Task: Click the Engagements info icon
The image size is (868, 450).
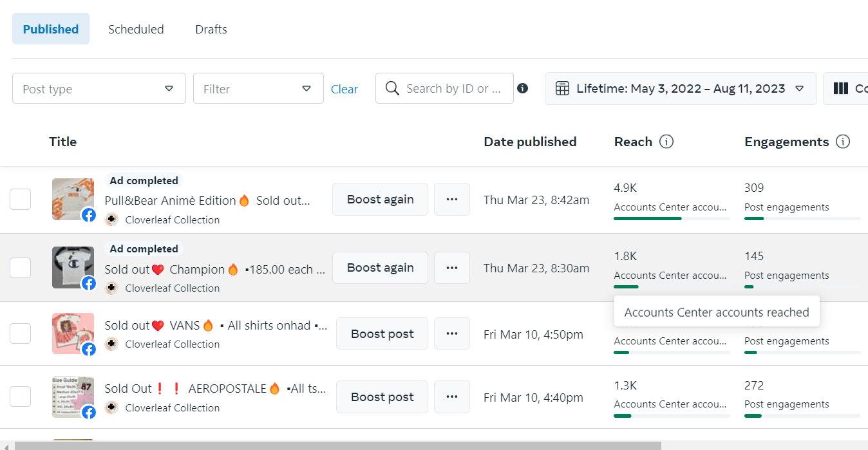Action: point(842,142)
